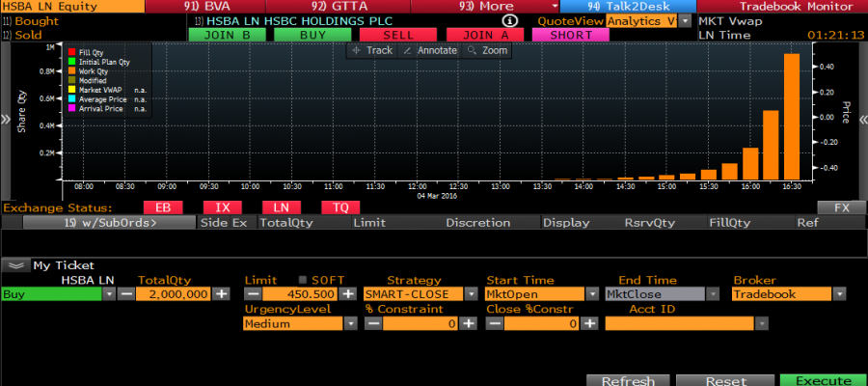Screen dimensions: 868x386
Task: Click the red SELL button
Action: pos(398,35)
